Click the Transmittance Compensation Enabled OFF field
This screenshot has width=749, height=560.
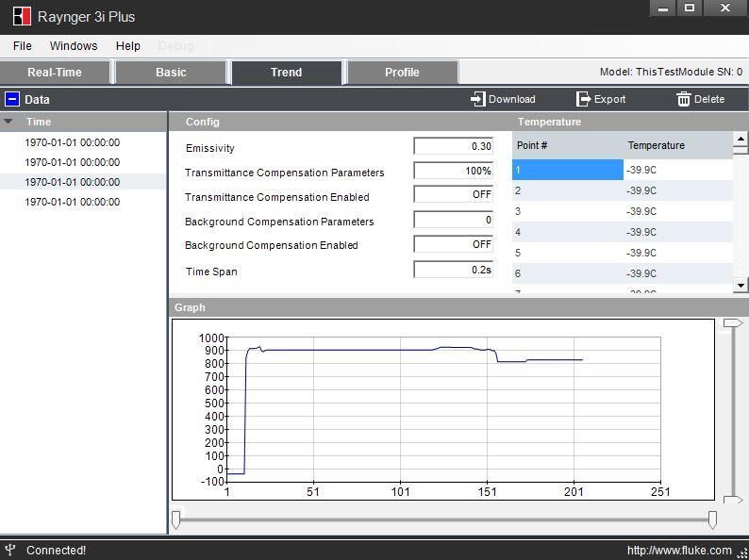[x=454, y=194]
